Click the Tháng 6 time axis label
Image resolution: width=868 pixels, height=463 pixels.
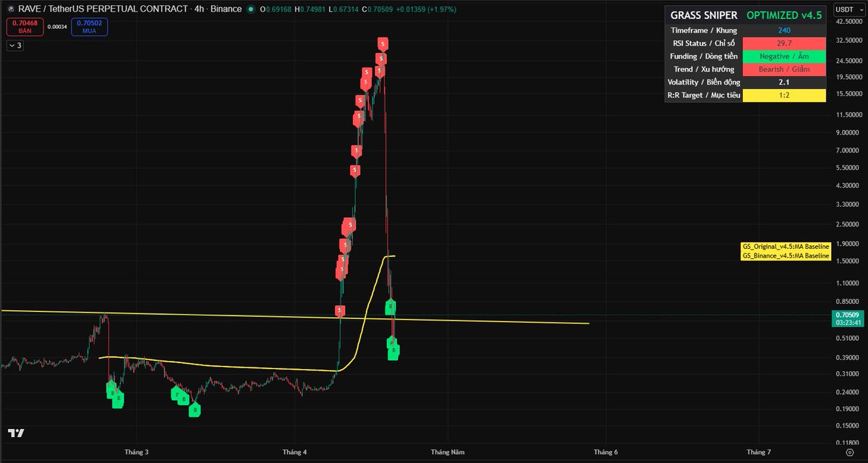605,452
